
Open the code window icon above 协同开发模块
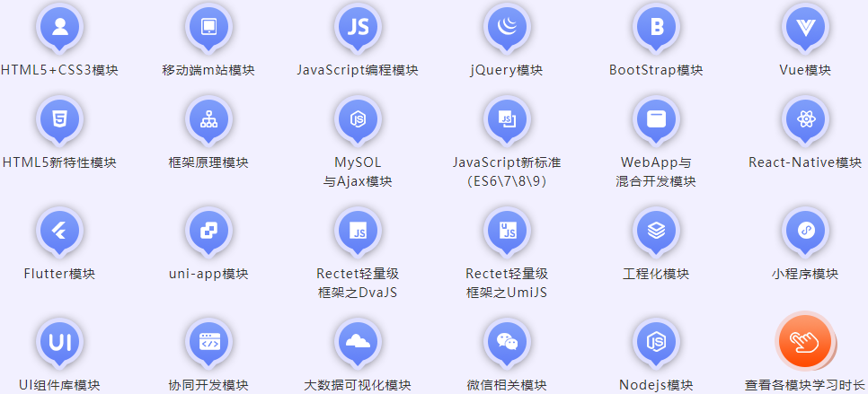(208, 343)
